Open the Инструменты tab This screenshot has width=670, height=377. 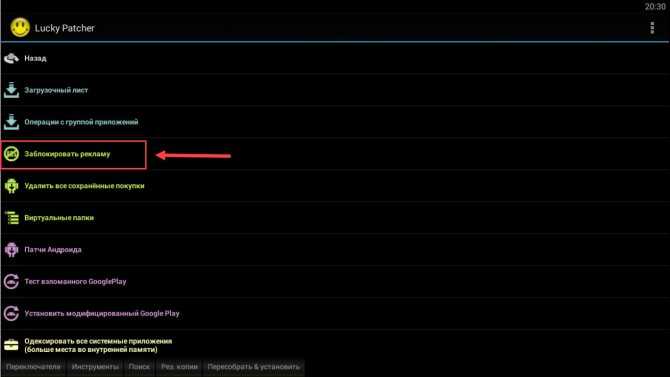pyautogui.click(x=95, y=367)
